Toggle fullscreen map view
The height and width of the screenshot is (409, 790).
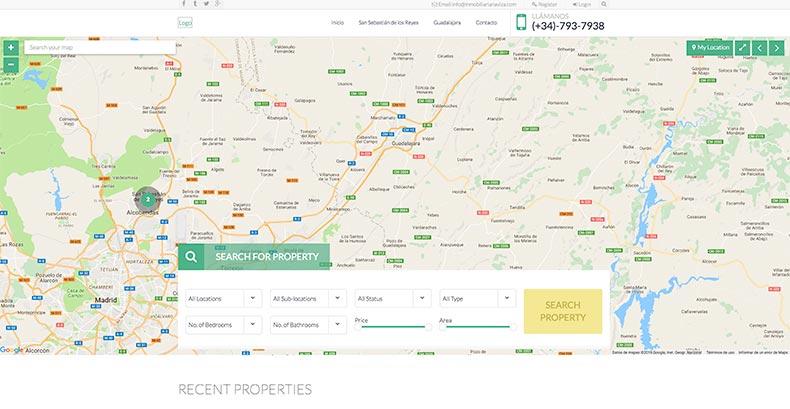(x=743, y=48)
